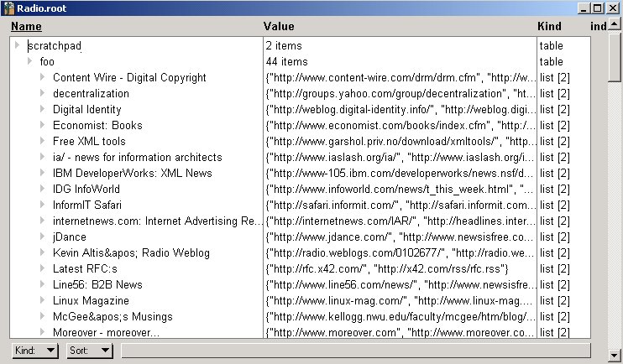Collapse the scratchpad table triangle

tap(17, 44)
